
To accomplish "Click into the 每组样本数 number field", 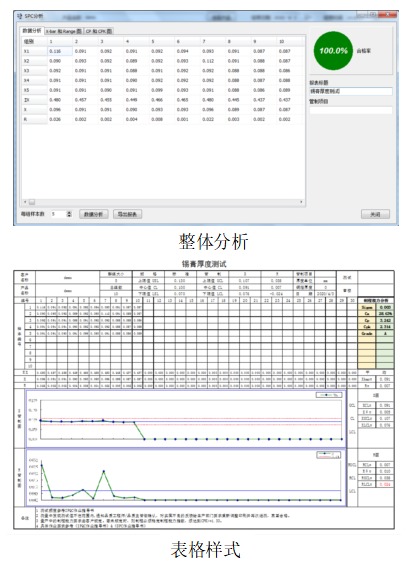I will tap(58, 214).
